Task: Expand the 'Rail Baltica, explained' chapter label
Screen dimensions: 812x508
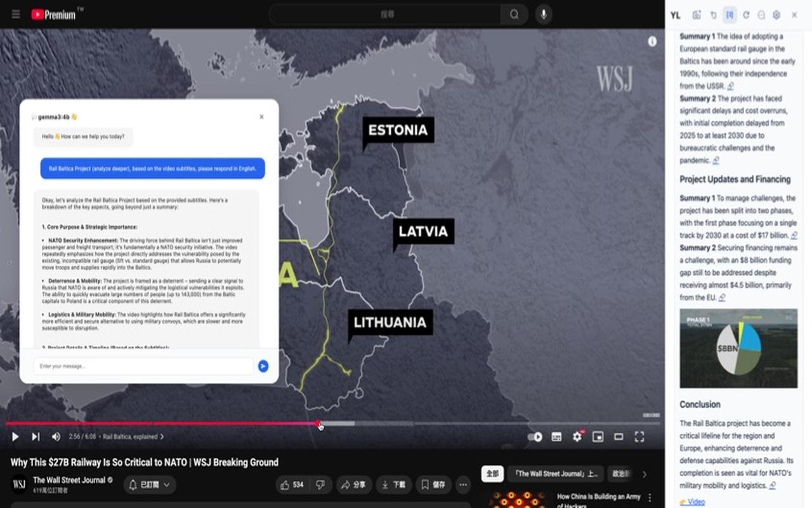Action: [x=133, y=437]
